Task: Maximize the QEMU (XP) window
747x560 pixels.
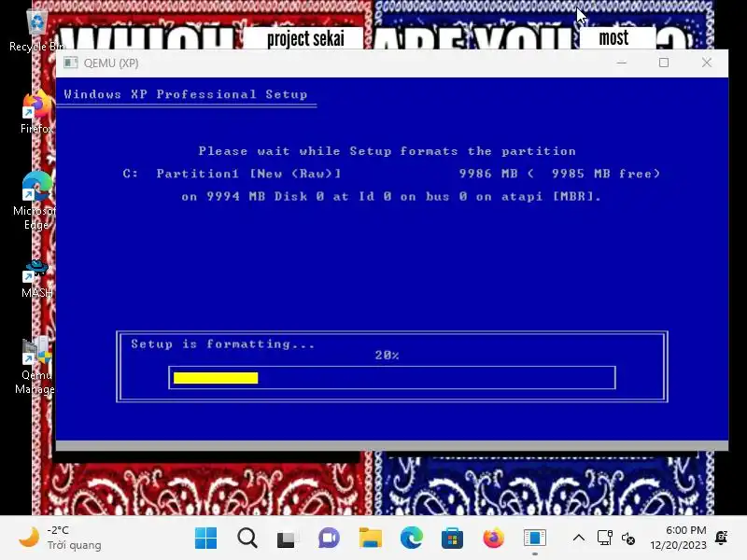Action: click(664, 63)
